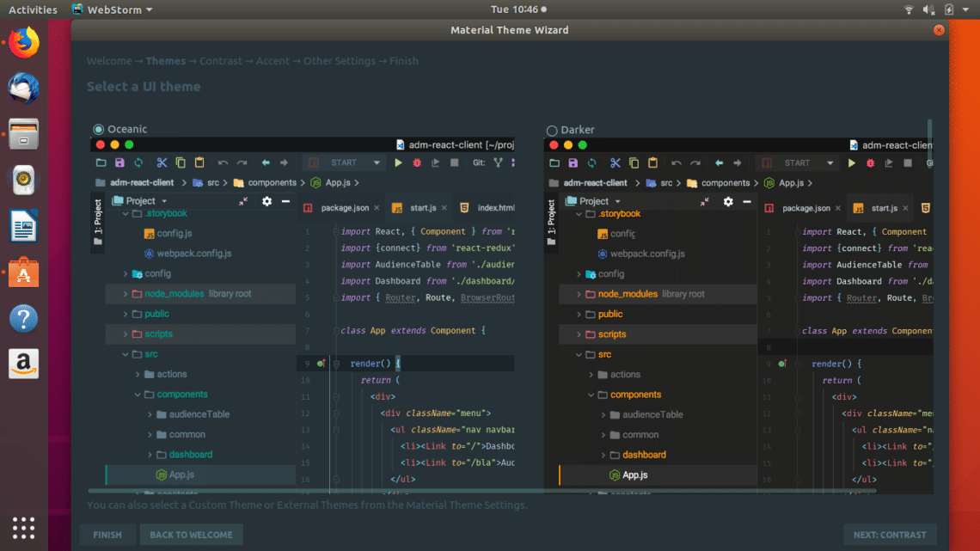Open Ubuntu Software from the dock
980x551 pixels.
coord(24,272)
